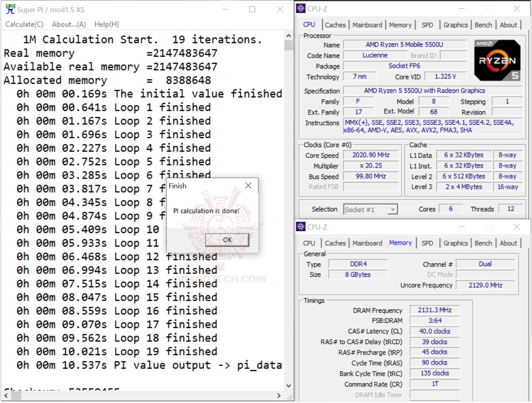Open Caches tab in the lower CPU-Z window
Screen dimensions: 532x403
click(x=335, y=243)
